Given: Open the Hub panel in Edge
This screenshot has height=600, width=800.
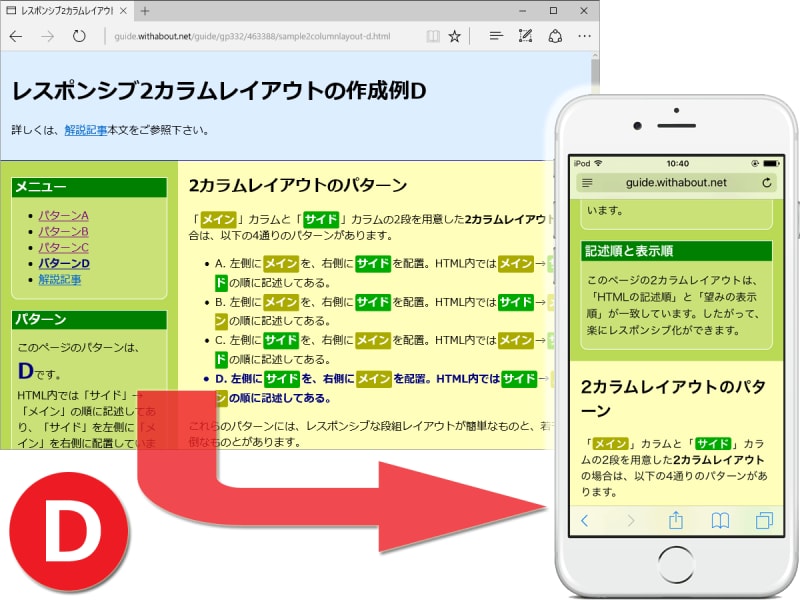Looking at the screenshot, I should pos(495,35).
